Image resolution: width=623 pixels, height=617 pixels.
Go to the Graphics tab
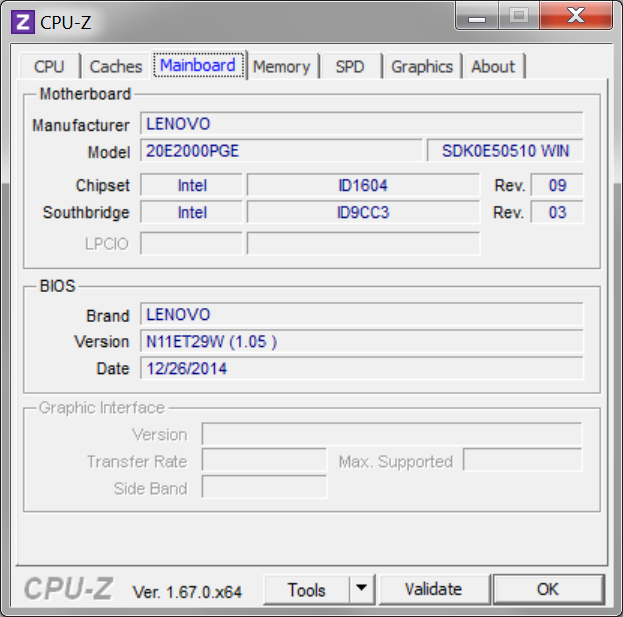421,67
